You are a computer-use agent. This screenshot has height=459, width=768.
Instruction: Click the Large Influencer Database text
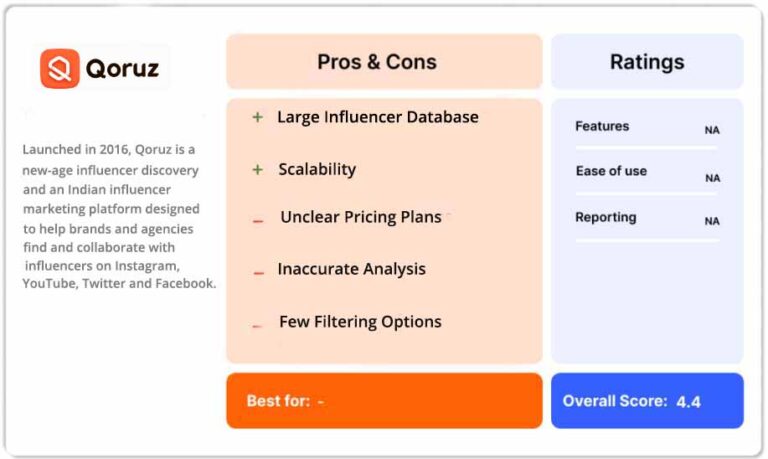[x=378, y=118]
